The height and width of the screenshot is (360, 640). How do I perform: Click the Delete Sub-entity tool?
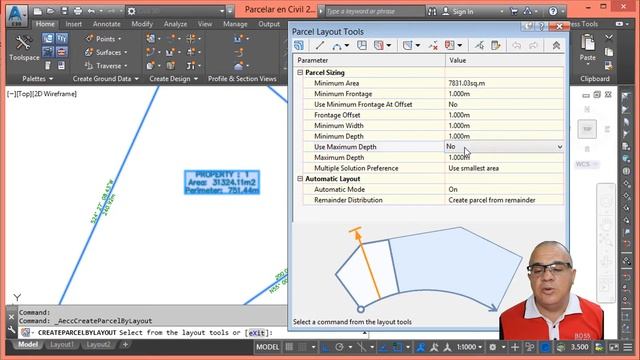[x=433, y=45]
